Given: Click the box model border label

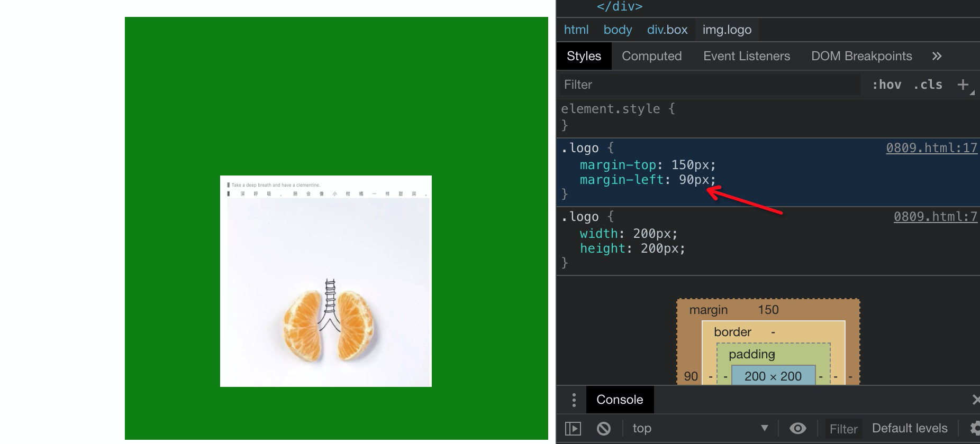Looking at the screenshot, I should (732, 332).
